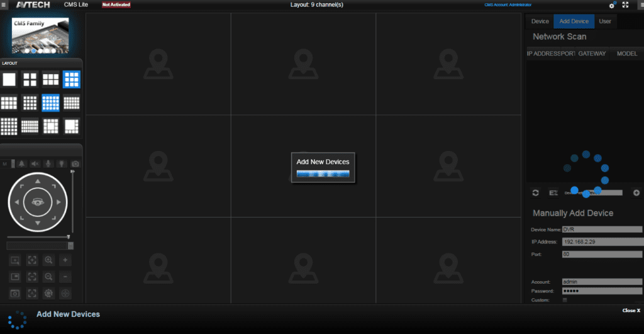
Task: Mute audio with the speaker icon
Action: click(35, 164)
